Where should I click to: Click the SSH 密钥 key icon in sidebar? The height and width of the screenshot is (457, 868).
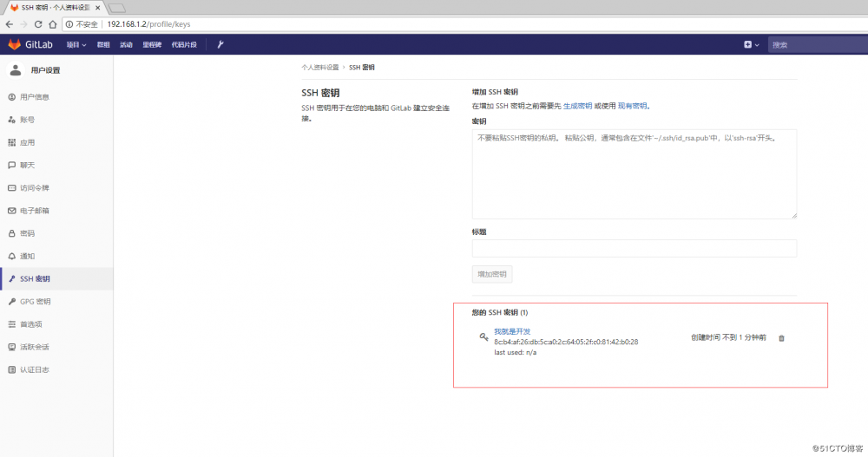point(11,279)
